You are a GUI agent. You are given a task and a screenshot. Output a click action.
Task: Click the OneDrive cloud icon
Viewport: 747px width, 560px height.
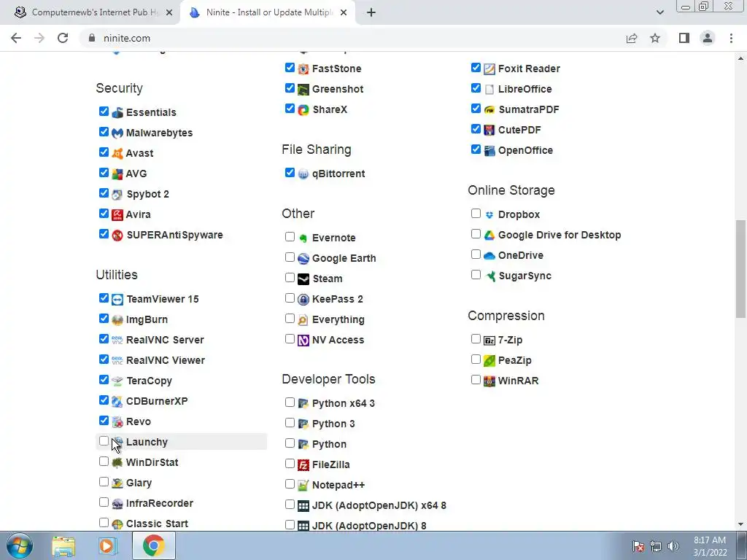(x=489, y=256)
